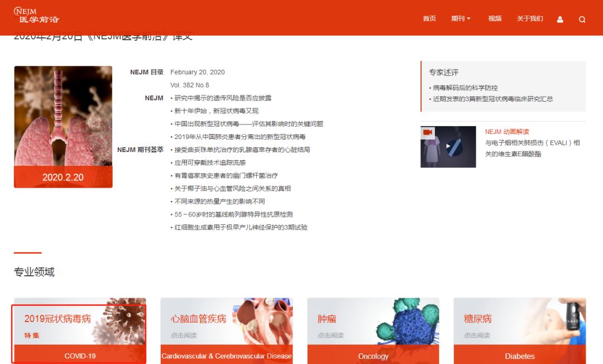This screenshot has width=603, height=364.
Task: Open article 2019年从中国肺炎患者分离出的新型冠状病毒
Action: (240, 137)
